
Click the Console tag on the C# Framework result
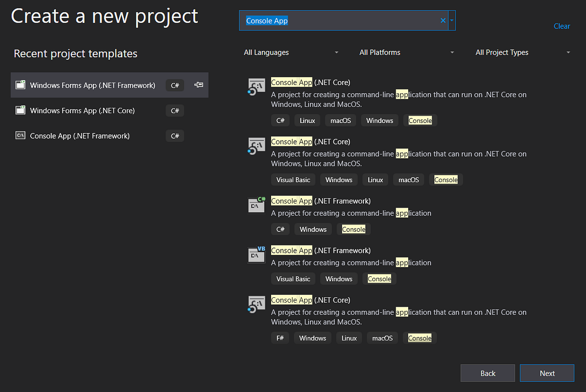354,229
